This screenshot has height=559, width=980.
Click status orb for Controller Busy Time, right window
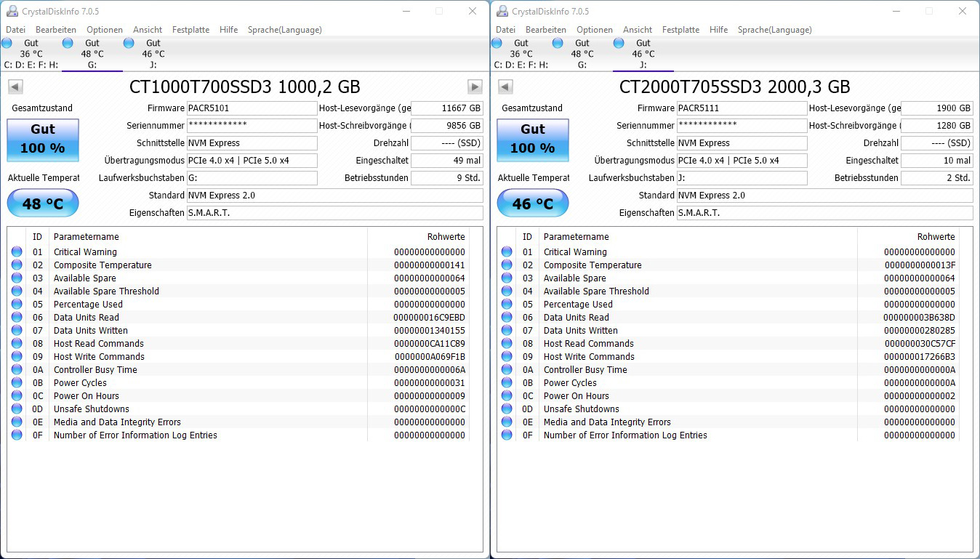[507, 370]
